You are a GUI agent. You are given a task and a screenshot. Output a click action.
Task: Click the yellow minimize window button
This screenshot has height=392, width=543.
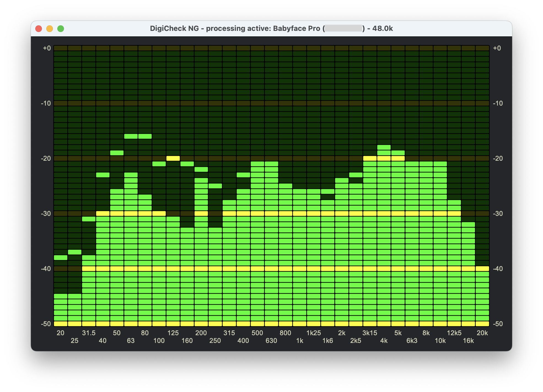click(x=50, y=29)
